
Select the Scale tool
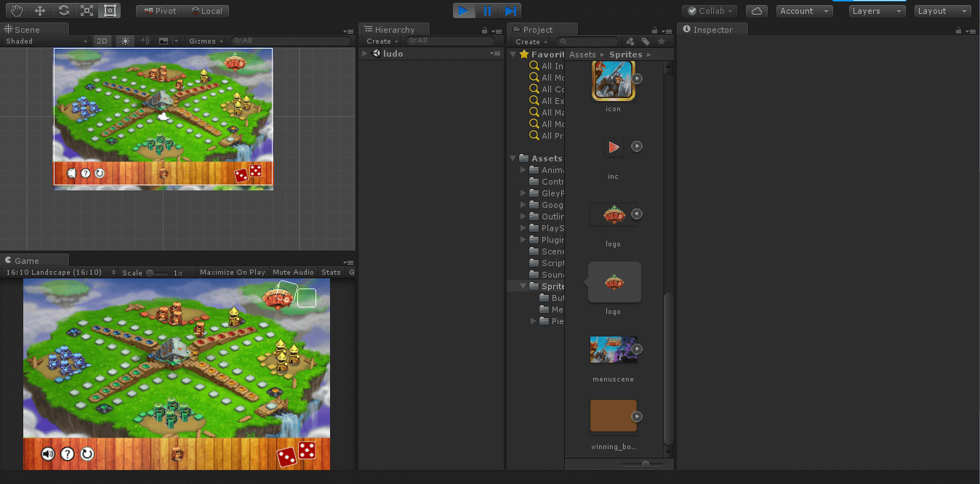coord(87,11)
